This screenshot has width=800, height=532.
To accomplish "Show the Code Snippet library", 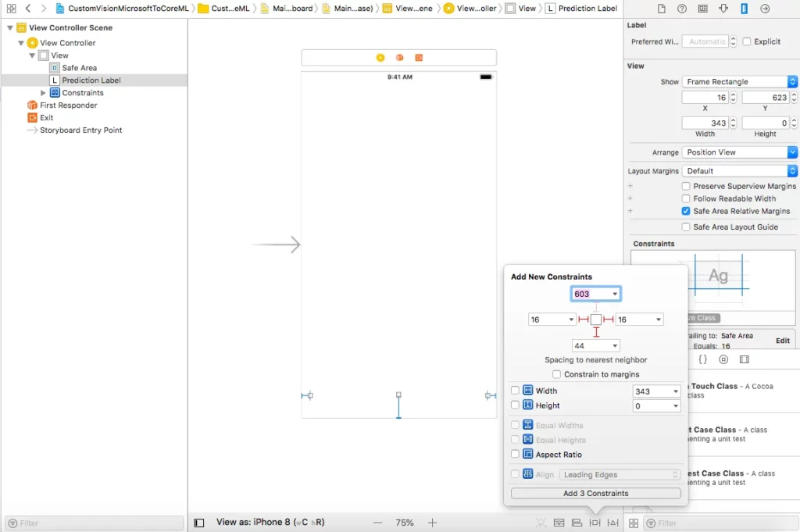I will [702, 359].
